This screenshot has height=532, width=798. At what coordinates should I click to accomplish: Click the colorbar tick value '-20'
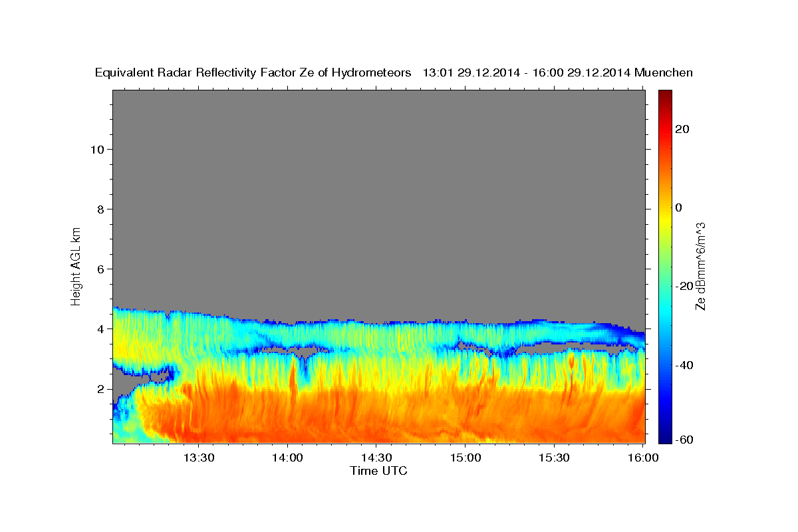684,286
